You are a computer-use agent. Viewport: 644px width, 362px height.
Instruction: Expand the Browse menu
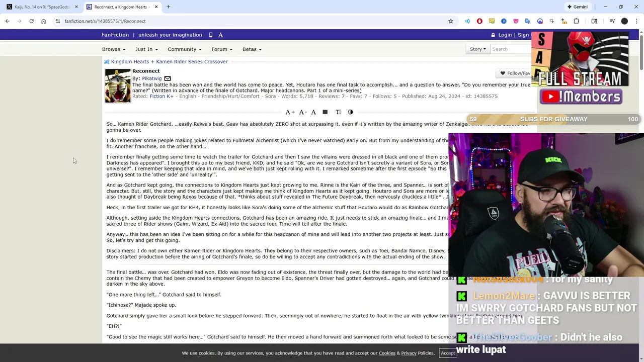coord(114,49)
